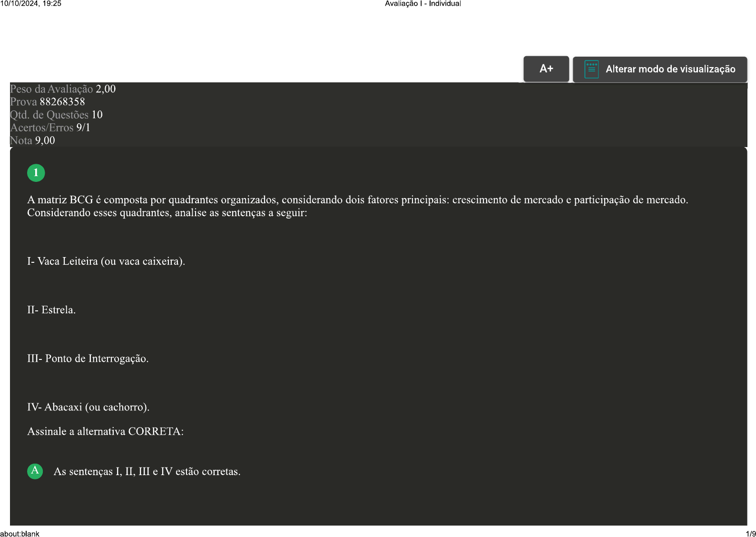This screenshot has width=756, height=537.
Task: Click answer text 'As sentenças I, II, III e IV'
Action: 147,472
